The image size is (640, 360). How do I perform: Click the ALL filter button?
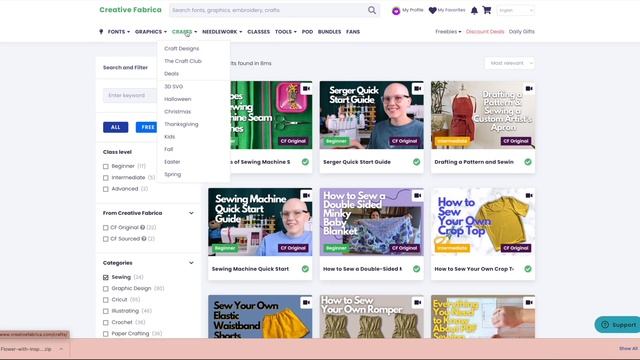pyautogui.click(x=116, y=127)
